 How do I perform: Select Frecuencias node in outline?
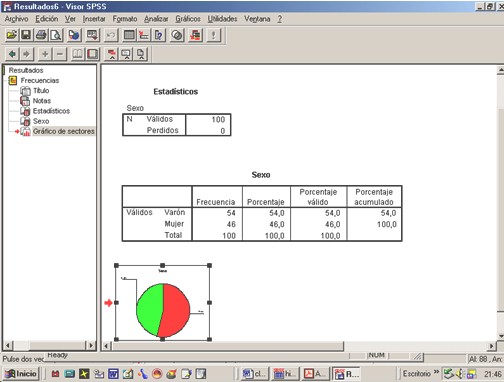tap(40, 80)
